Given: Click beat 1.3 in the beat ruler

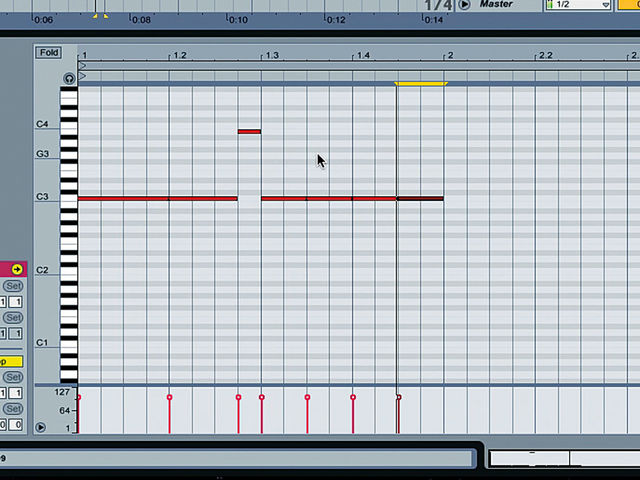Looking at the screenshot, I should [x=272, y=55].
